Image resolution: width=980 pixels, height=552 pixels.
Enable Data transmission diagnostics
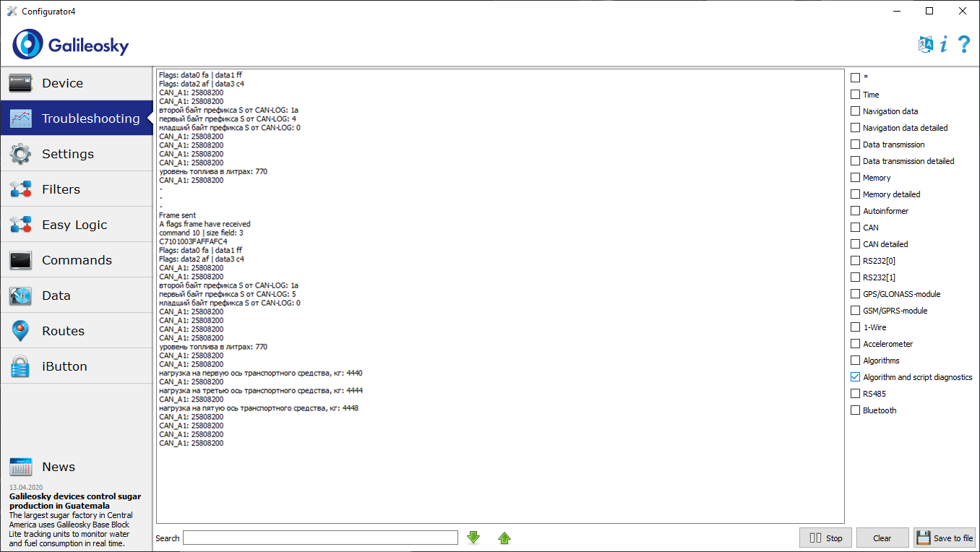tap(856, 145)
